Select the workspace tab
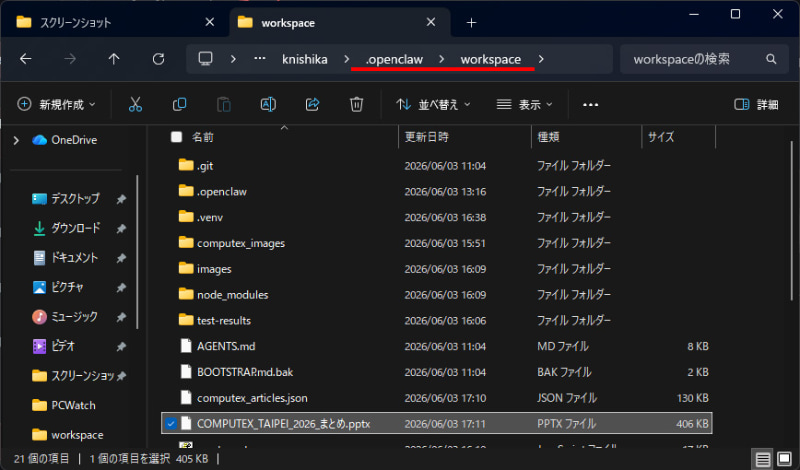This screenshot has height=470, width=800. click(339, 22)
